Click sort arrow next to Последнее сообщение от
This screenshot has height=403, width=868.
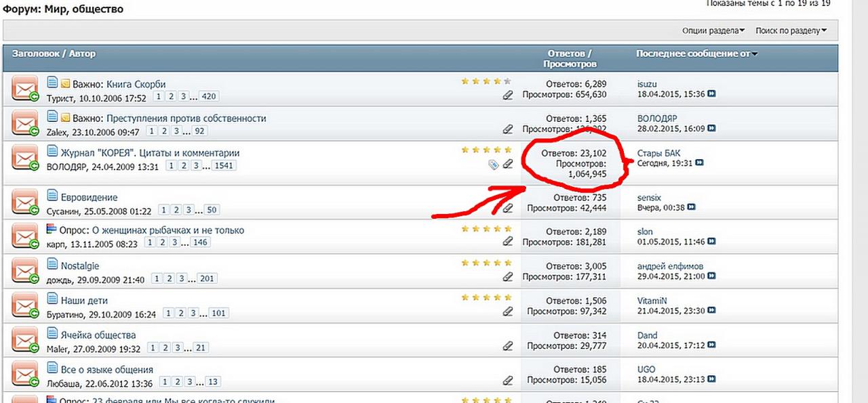coord(755,54)
